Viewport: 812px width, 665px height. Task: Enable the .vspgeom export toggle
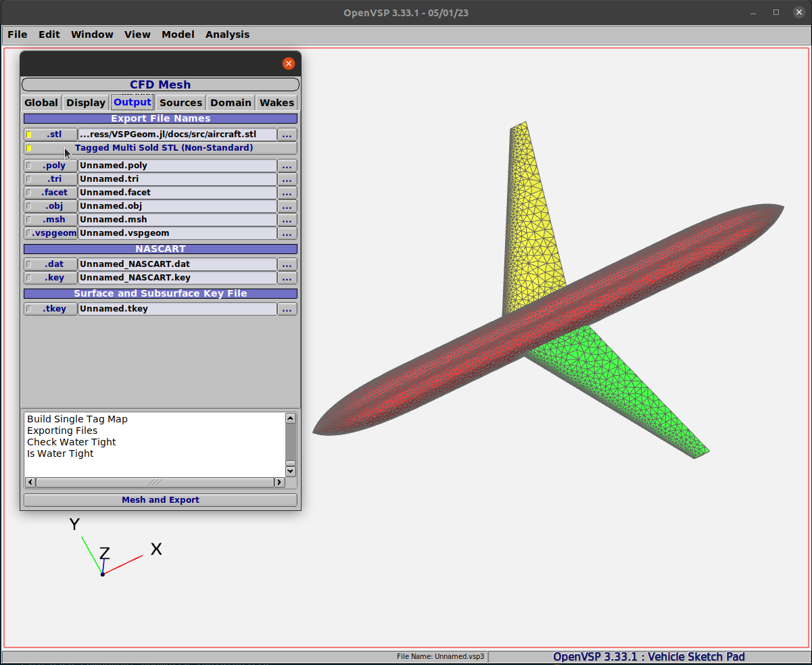tap(51, 233)
